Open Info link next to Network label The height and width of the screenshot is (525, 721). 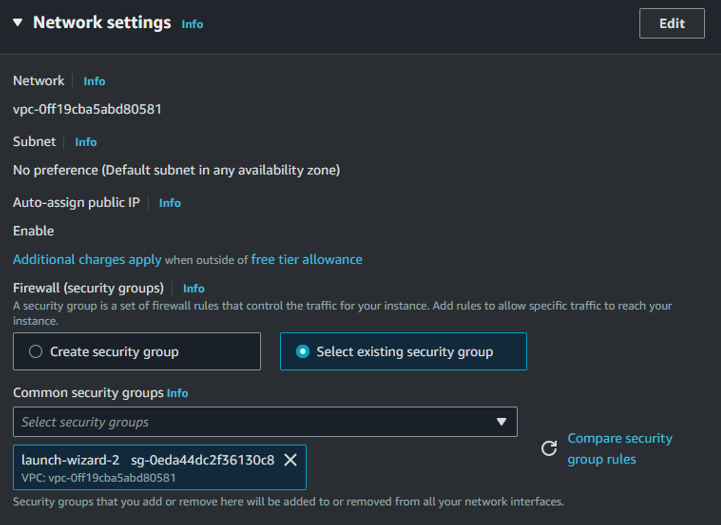94,81
